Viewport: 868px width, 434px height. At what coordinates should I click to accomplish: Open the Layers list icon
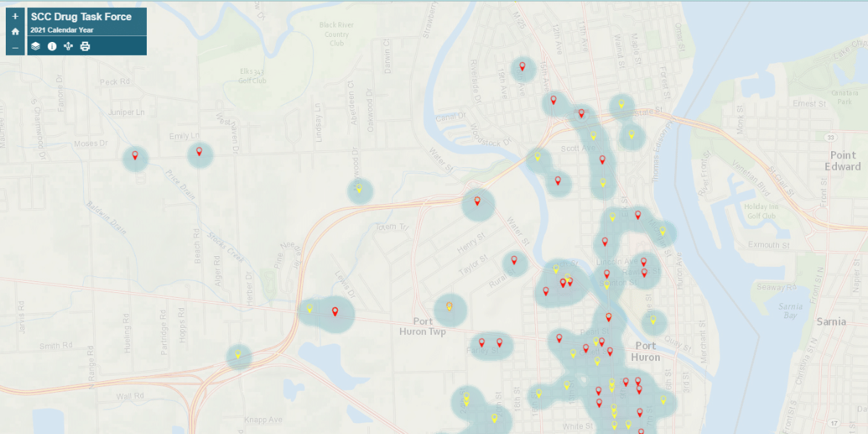36,46
